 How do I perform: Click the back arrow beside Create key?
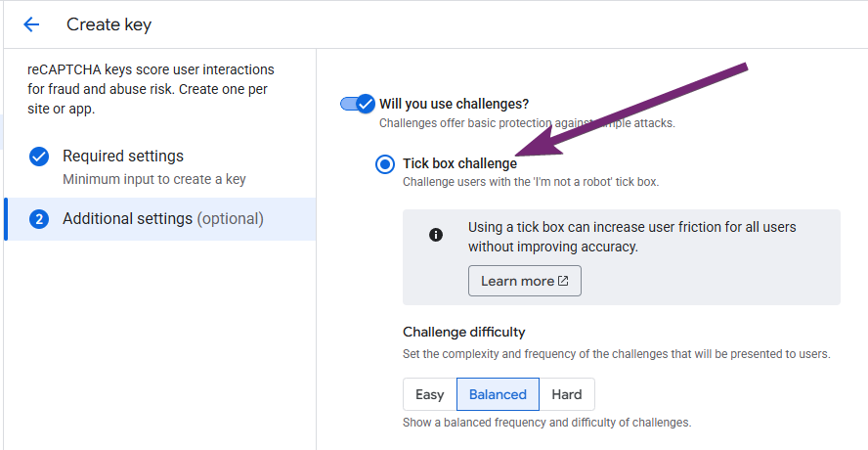tap(31, 24)
